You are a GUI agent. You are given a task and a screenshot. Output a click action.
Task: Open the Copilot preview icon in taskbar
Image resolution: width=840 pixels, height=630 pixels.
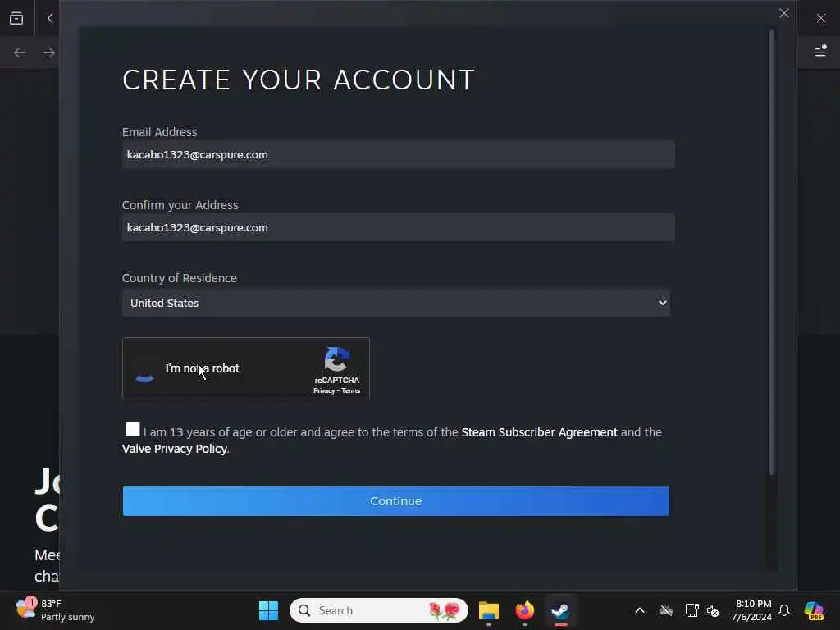click(x=814, y=610)
